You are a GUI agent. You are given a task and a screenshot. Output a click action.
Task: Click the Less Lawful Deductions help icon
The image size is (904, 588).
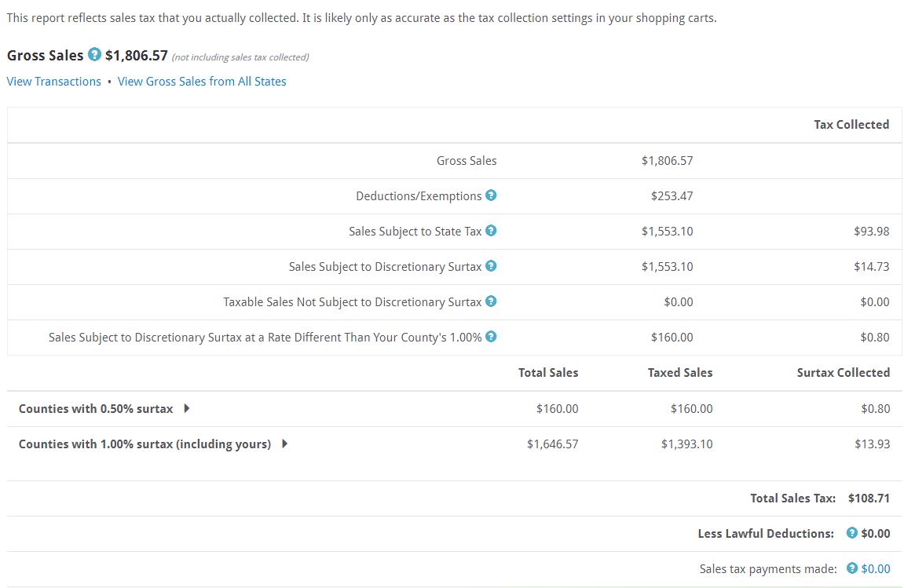851,533
